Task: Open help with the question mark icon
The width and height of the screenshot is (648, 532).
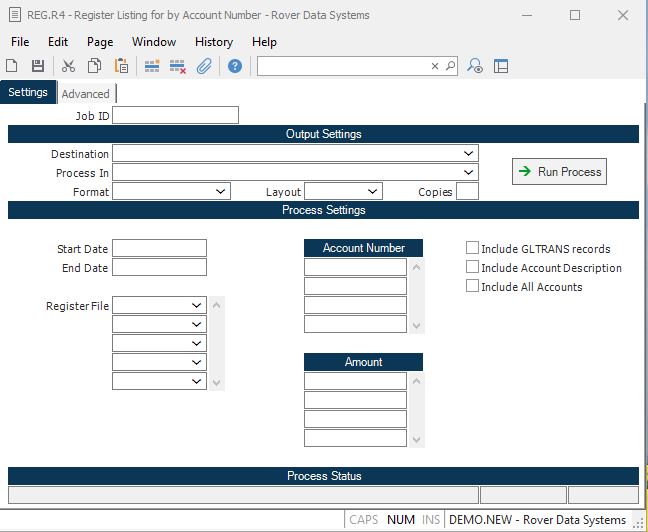Action: [x=235, y=66]
